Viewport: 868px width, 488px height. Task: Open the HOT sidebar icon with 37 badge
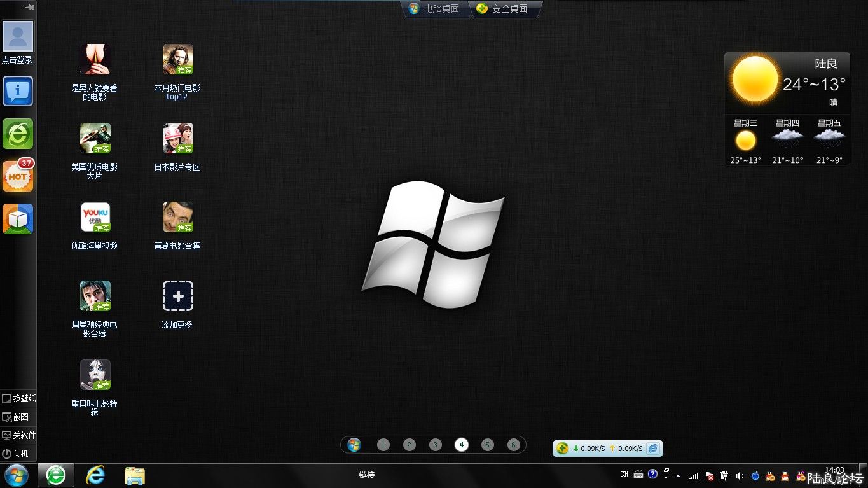click(18, 176)
